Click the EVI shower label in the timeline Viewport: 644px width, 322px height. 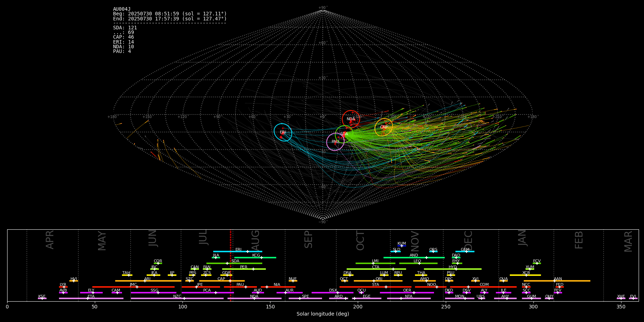point(633,297)
